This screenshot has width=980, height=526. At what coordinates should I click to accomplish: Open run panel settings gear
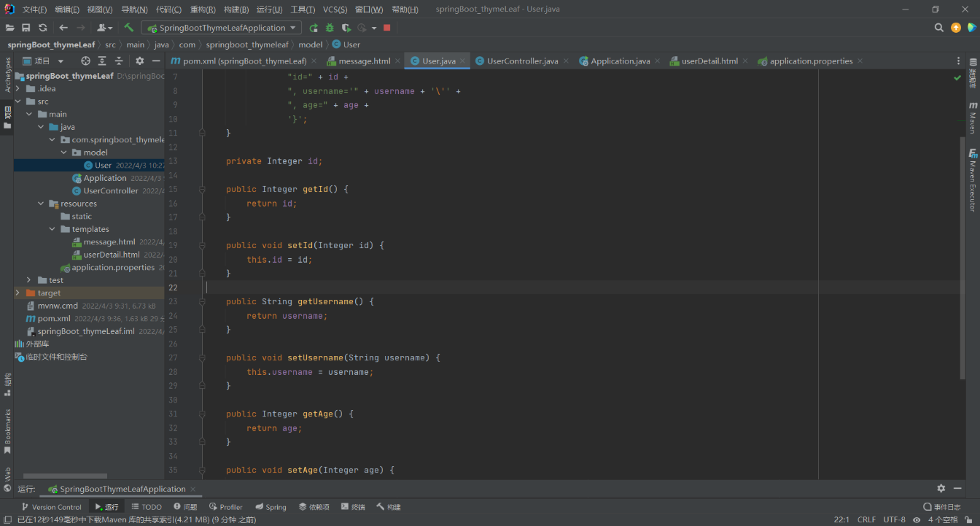pos(941,488)
